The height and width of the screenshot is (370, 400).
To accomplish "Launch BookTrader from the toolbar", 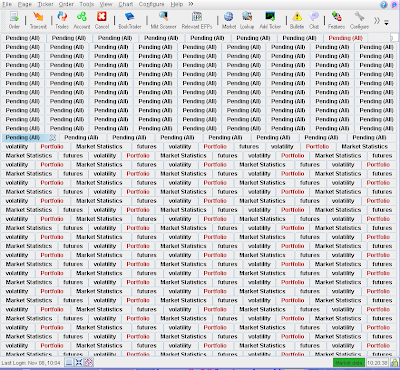I will click(130, 20).
